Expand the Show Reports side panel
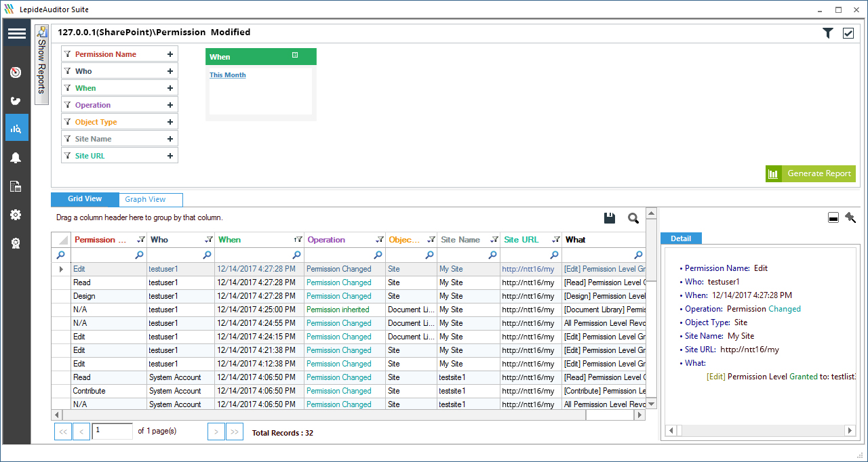Image resolution: width=868 pixels, height=462 pixels. pyautogui.click(x=41, y=65)
